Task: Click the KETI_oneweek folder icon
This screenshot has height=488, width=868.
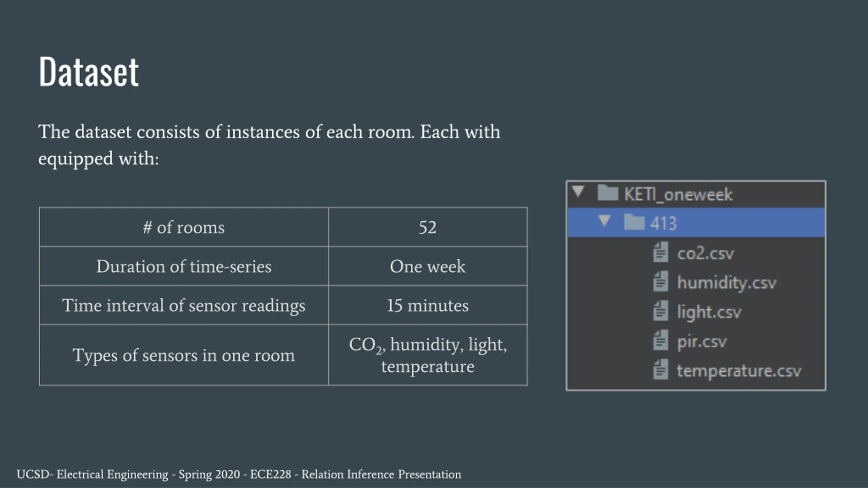Action: (x=608, y=193)
